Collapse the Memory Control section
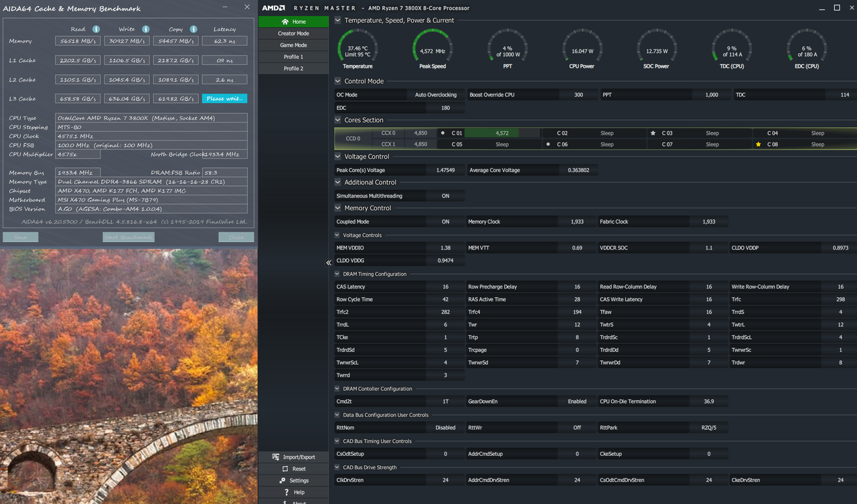Image resolution: width=857 pixels, height=504 pixels. [338, 208]
